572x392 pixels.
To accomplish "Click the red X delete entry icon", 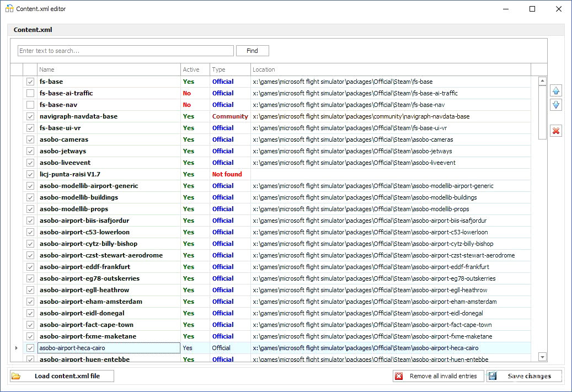I will point(556,131).
